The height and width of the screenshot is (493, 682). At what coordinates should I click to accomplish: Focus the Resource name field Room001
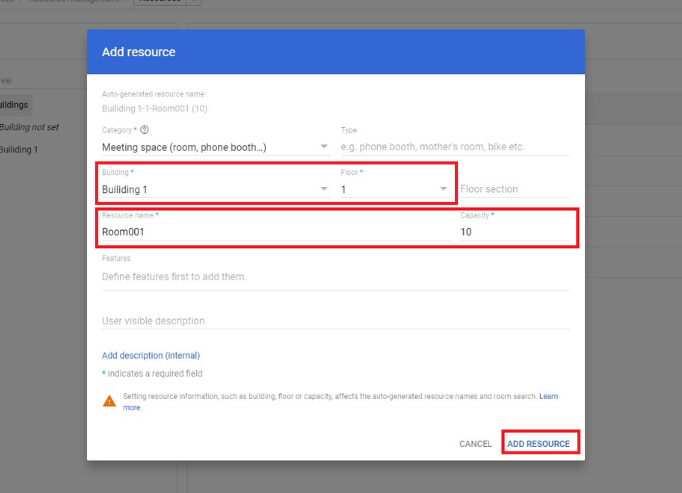[x=276, y=232]
